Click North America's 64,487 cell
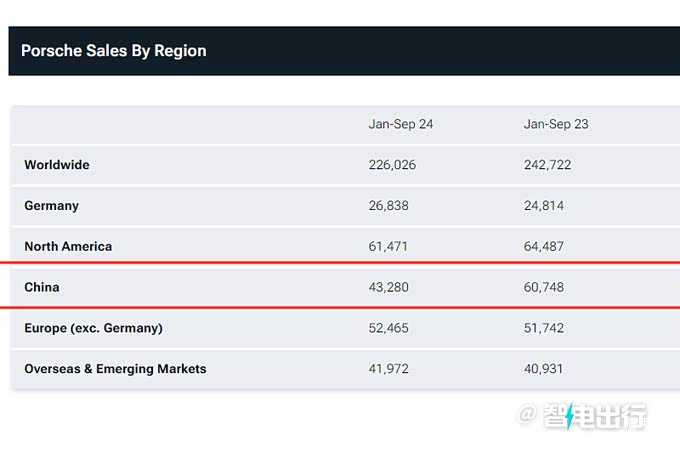Viewport: 680px width, 453px height. click(543, 246)
